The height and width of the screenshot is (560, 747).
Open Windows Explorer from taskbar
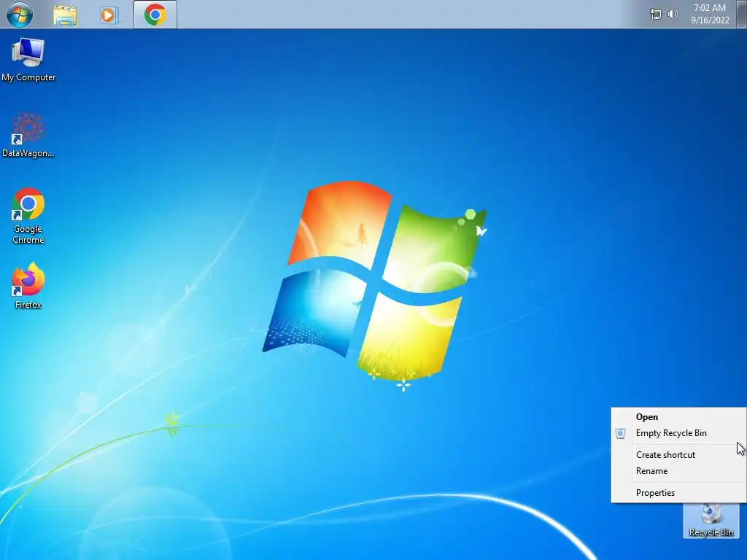65,15
